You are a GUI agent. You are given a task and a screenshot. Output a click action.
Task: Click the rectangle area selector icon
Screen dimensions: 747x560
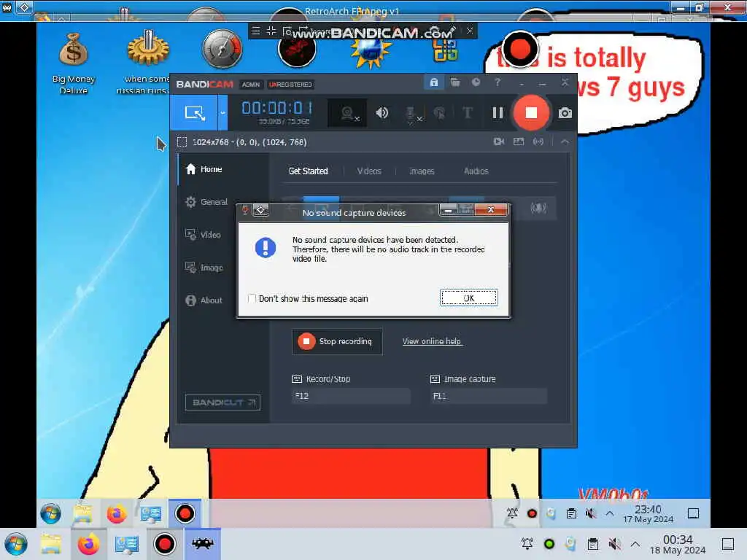tap(182, 142)
